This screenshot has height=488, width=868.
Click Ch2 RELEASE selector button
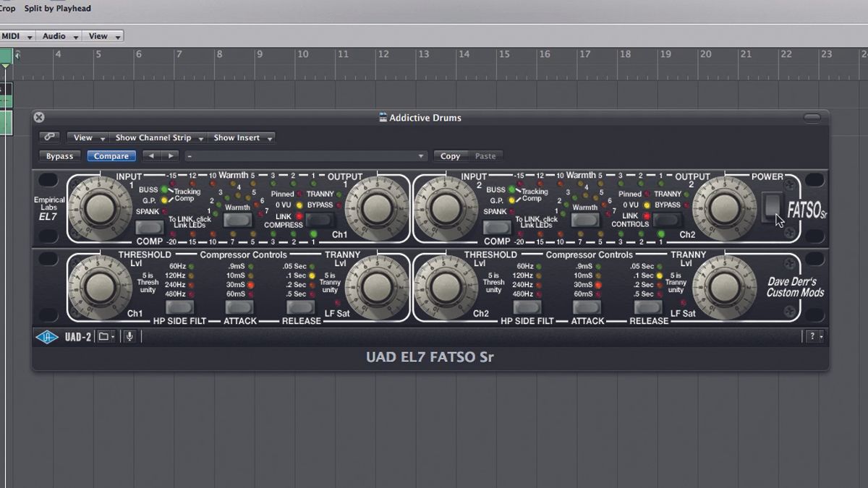pos(648,307)
